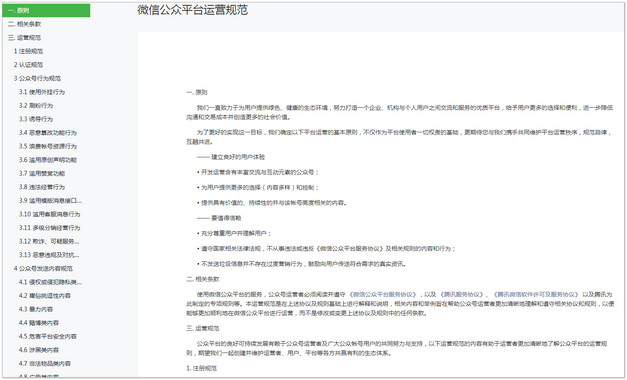Open the 《微信公众平台服务协议》 blue link
The height and width of the screenshot is (380, 627).
click(383, 294)
